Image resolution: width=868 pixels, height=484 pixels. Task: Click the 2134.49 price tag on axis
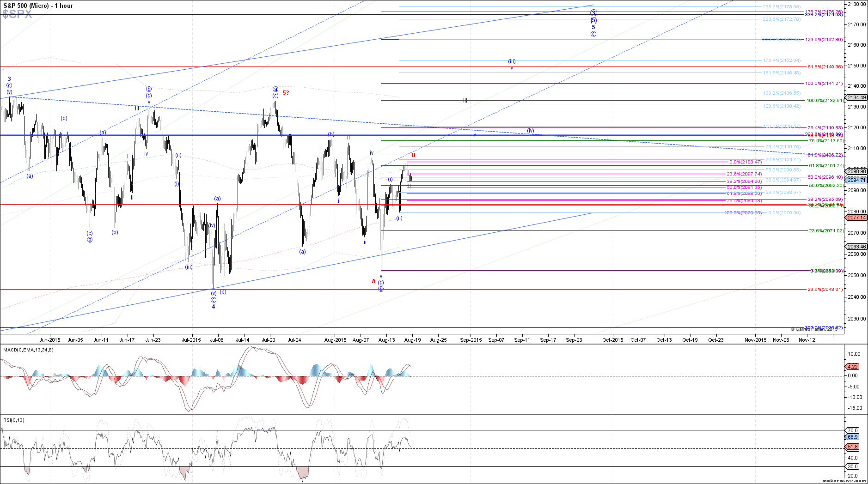pyautogui.click(x=856, y=97)
